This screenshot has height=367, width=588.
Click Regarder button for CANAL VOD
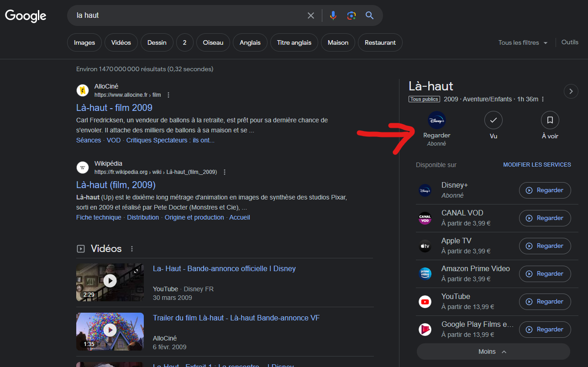coord(545,218)
